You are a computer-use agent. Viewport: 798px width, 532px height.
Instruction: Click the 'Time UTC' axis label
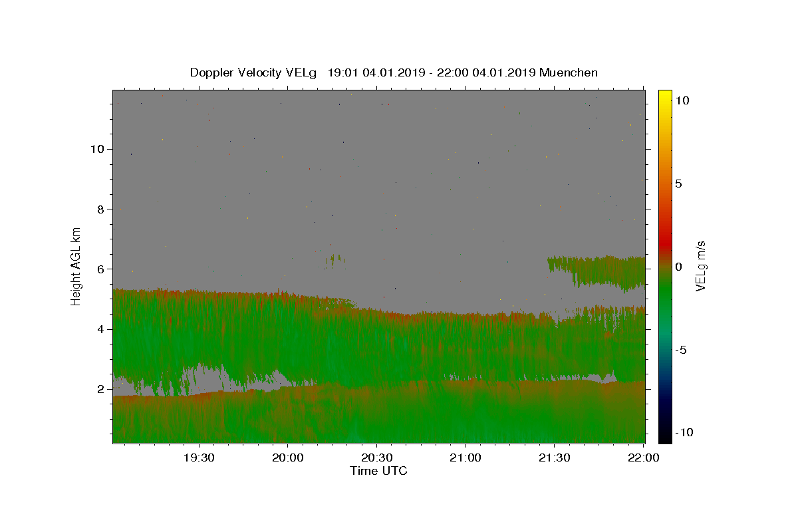point(378,471)
